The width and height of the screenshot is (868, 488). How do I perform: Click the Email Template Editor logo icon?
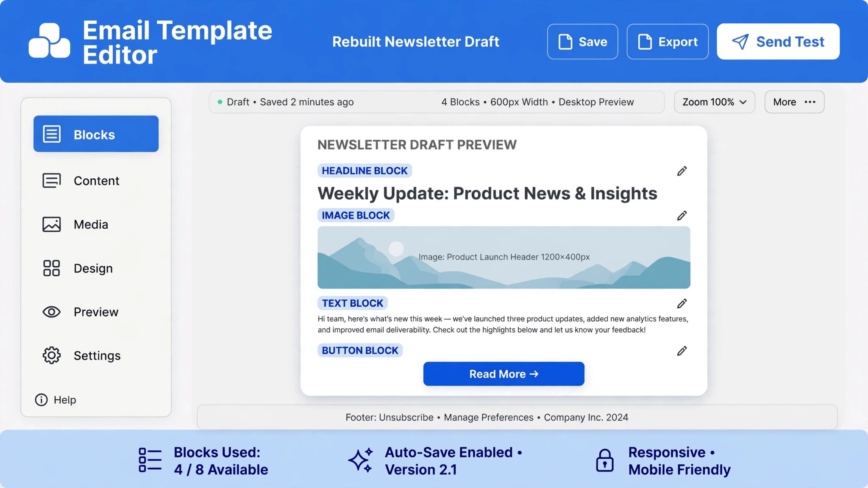[x=49, y=41]
